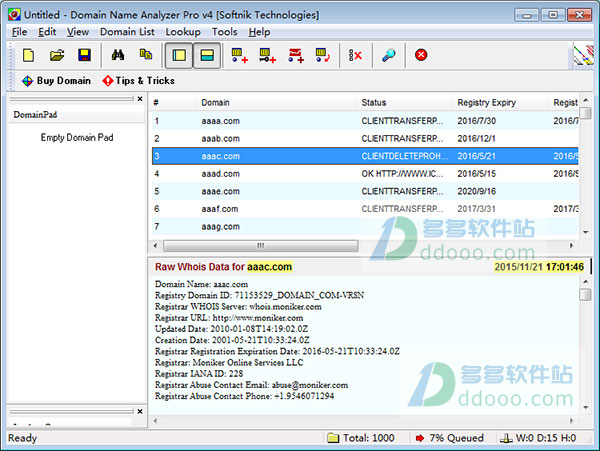Select the aaad.com row
Image resolution: width=600 pixels, height=451 pixels.
click(x=365, y=174)
